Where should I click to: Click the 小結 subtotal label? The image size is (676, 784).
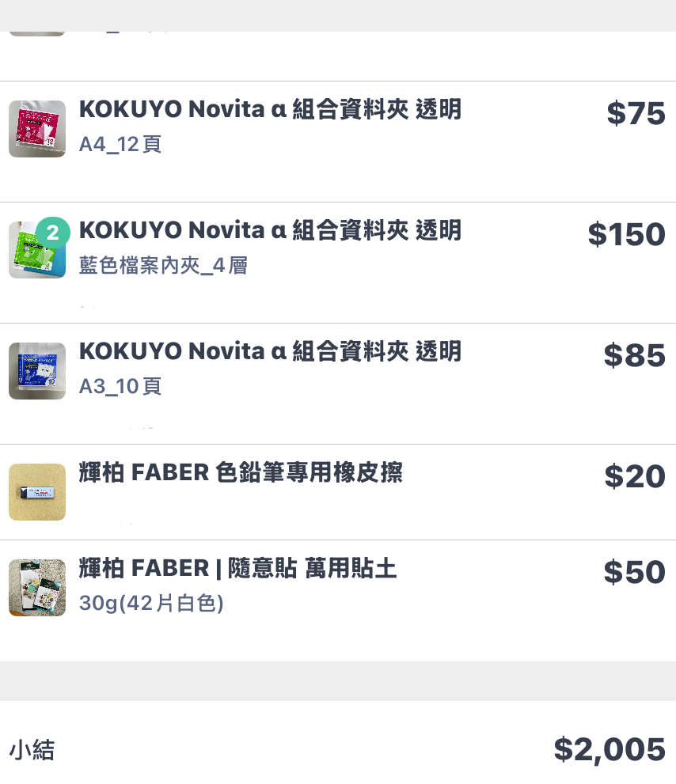32,749
